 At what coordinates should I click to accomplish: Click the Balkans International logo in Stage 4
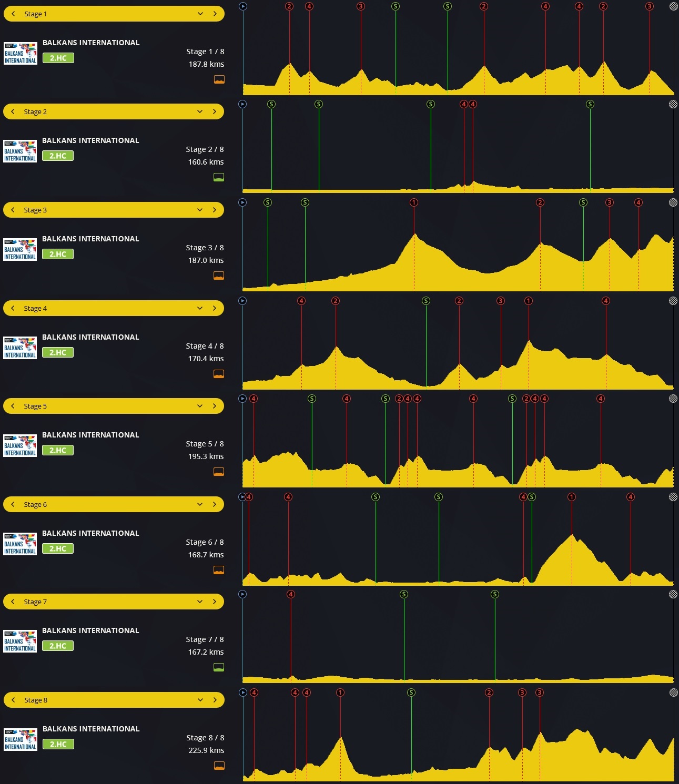(20, 348)
